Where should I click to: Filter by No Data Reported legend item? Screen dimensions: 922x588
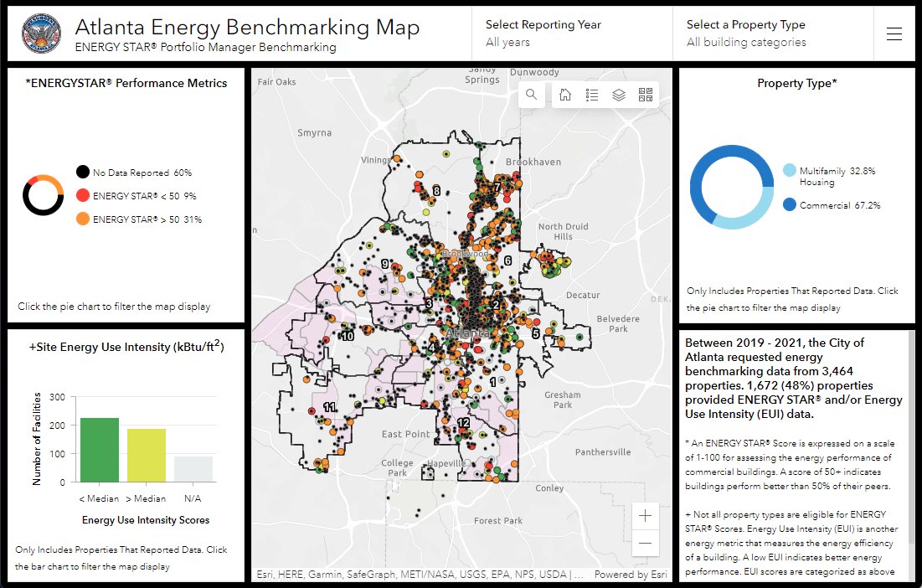(133, 173)
